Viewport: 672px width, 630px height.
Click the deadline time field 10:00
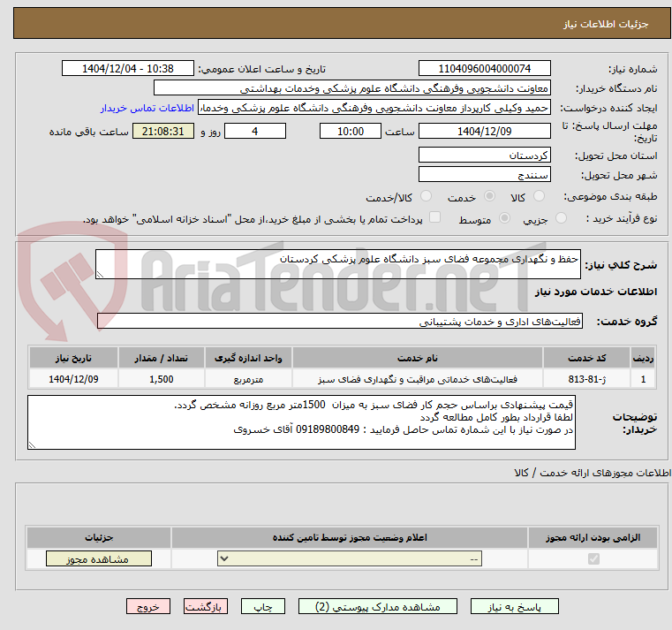point(351,132)
